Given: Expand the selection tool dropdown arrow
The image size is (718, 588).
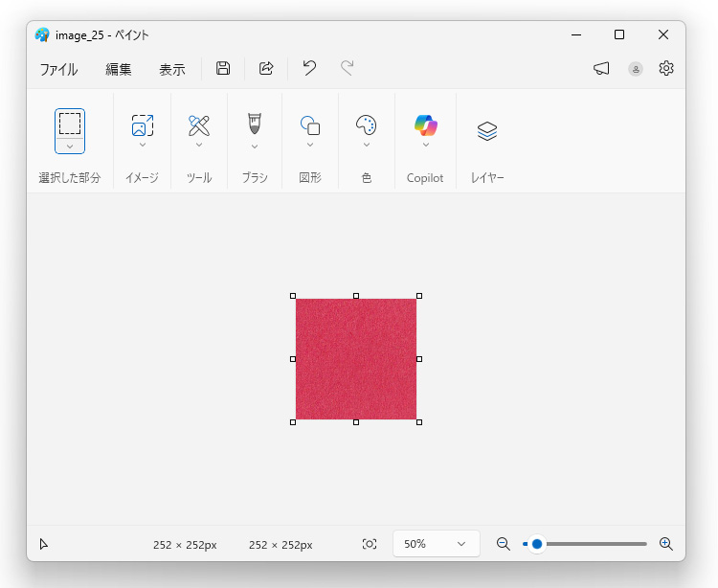Looking at the screenshot, I should (70, 146).
